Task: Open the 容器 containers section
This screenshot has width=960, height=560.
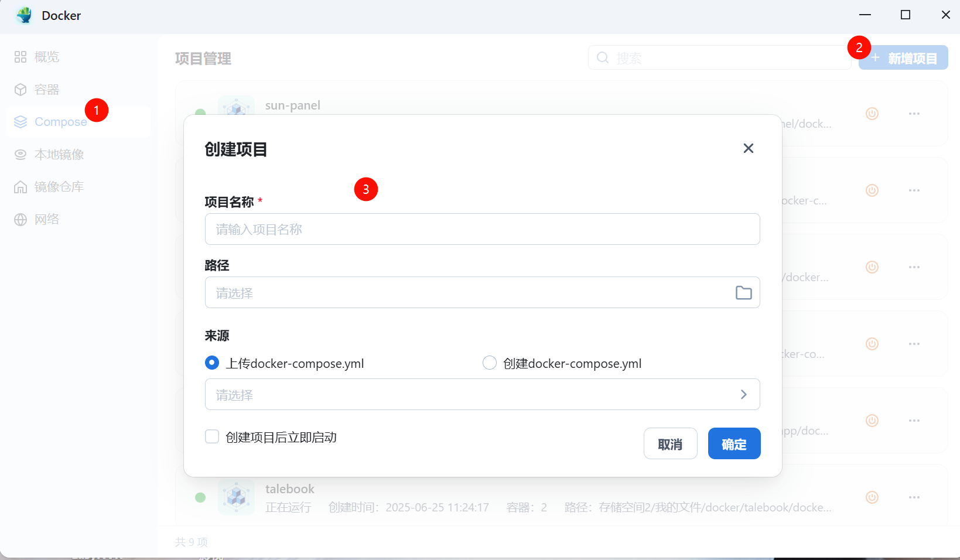Action: point(78,90)
